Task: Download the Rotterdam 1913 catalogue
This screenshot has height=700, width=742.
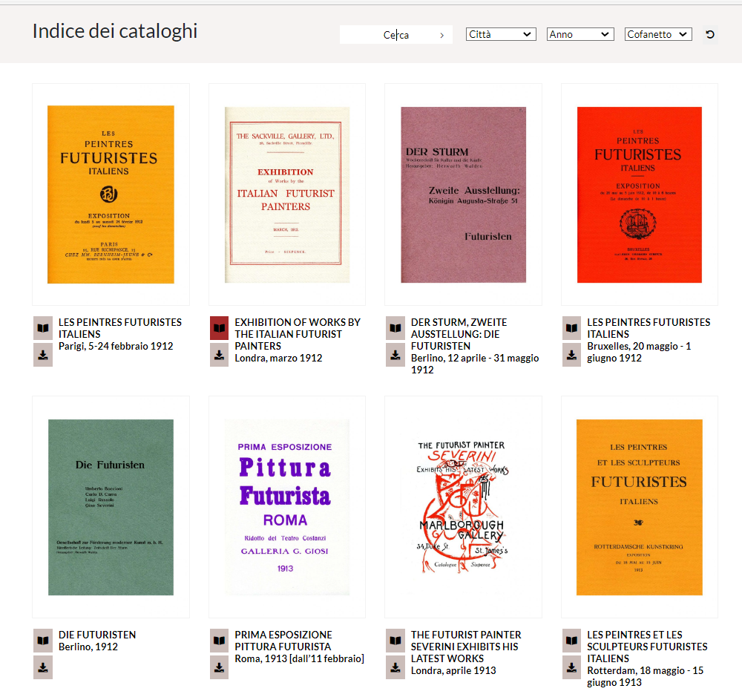Action: [571, 667]
